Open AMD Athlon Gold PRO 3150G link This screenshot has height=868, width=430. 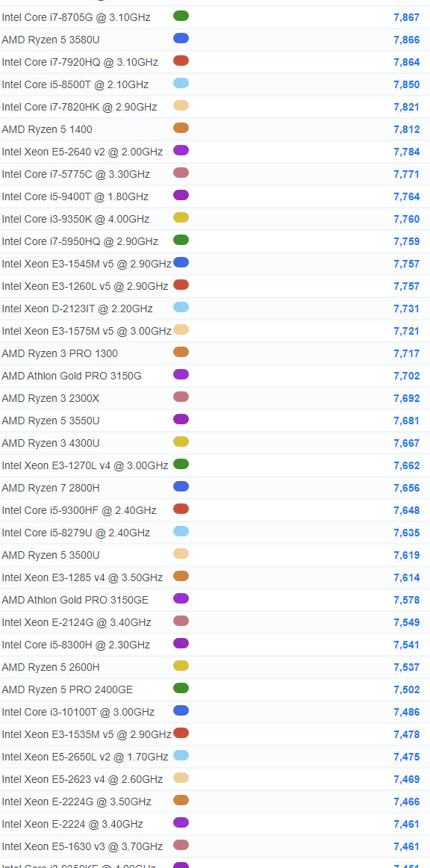[72, 376]
